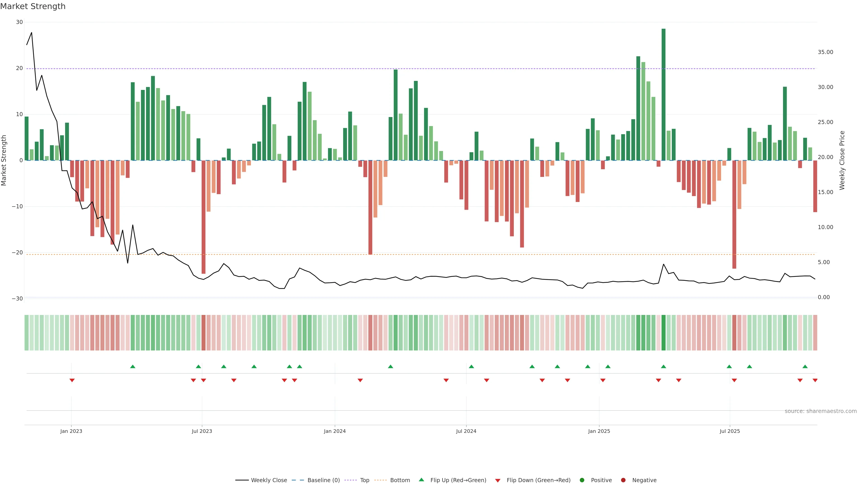Click the source: sharemaestro.com text
The height and width of the screenshot is (488, 868).
click(821, 411)
